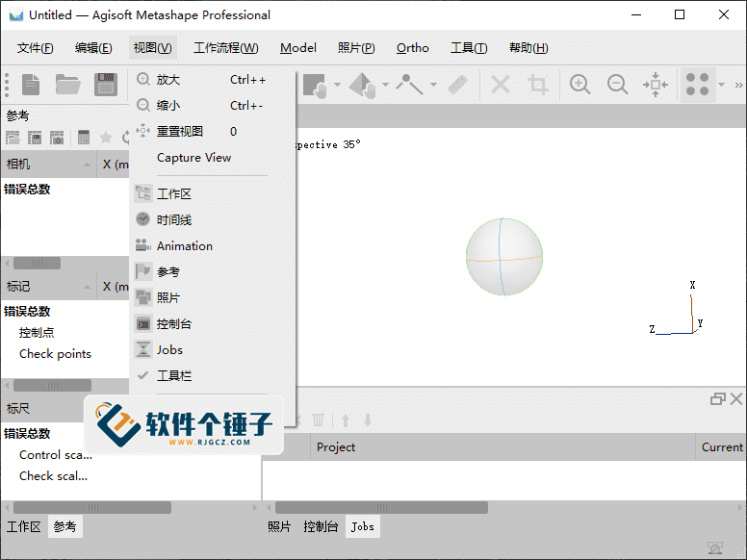Choose Capture View in the view menu
This screenshot has width=747, height=560.
point(212,158)
